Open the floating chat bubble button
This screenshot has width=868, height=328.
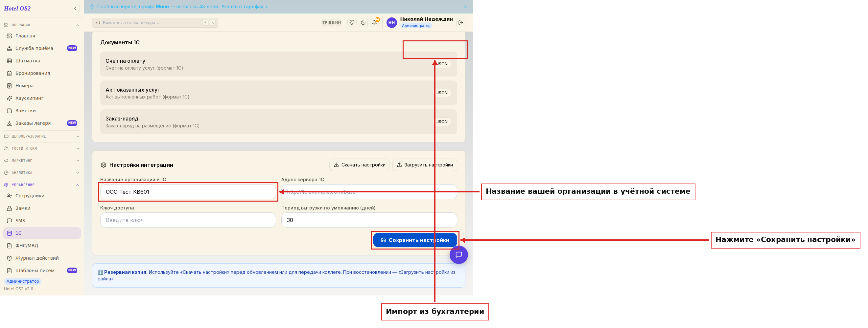coord(458,254)
